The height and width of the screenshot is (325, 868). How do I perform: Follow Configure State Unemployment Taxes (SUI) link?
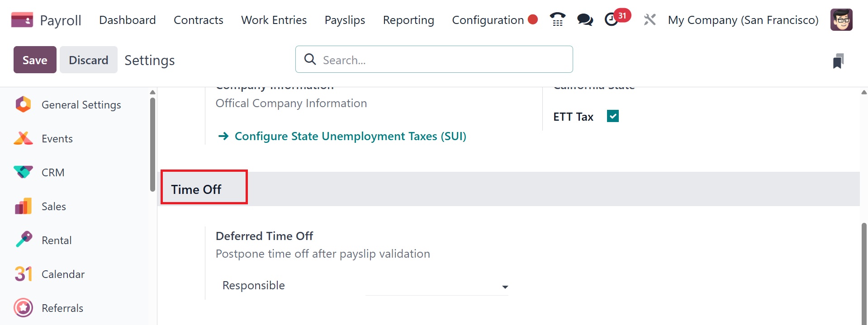[x=350, y=136]
